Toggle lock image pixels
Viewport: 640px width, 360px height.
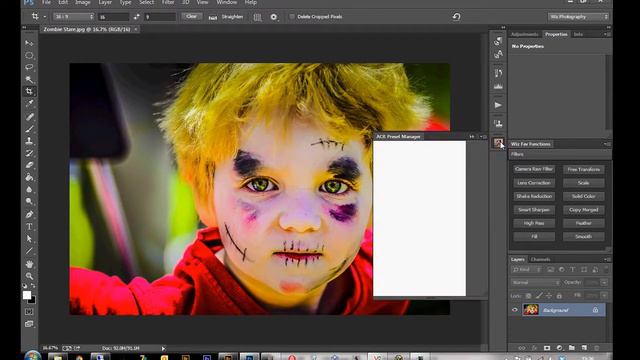coord(539,296)
